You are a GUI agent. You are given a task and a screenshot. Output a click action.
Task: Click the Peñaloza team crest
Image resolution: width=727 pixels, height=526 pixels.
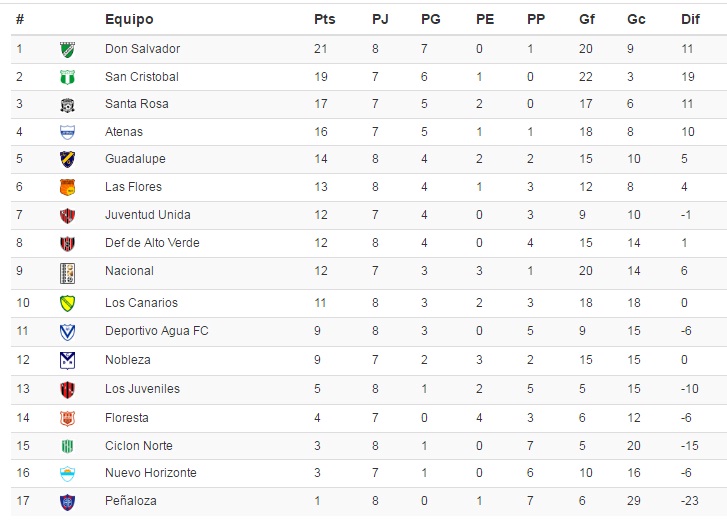coord(68,502)
